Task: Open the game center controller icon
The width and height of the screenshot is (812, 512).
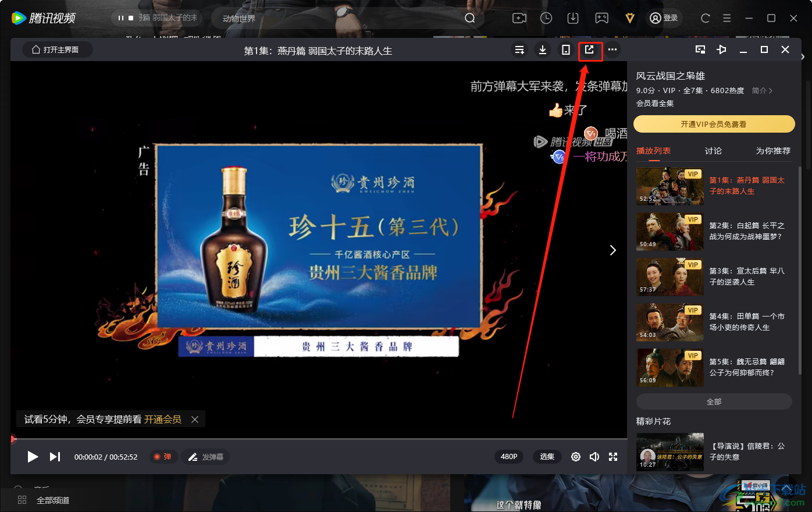Action: pos(602,18)
